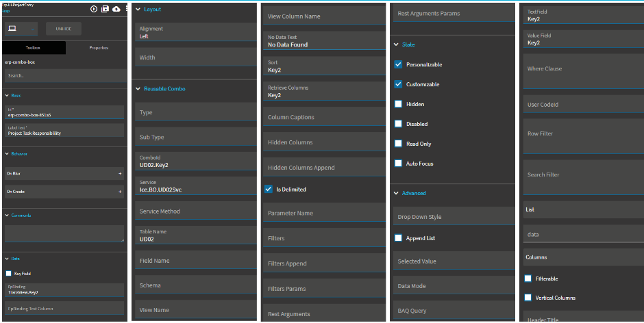
Task: Open the vertical three-dots overflow menu
Action: [126, 9]
